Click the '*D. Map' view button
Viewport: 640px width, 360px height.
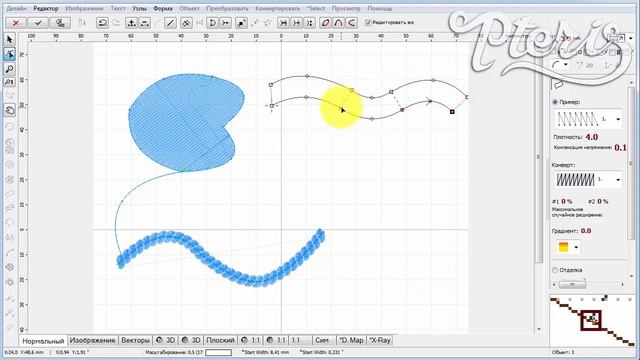pos(351,340)
